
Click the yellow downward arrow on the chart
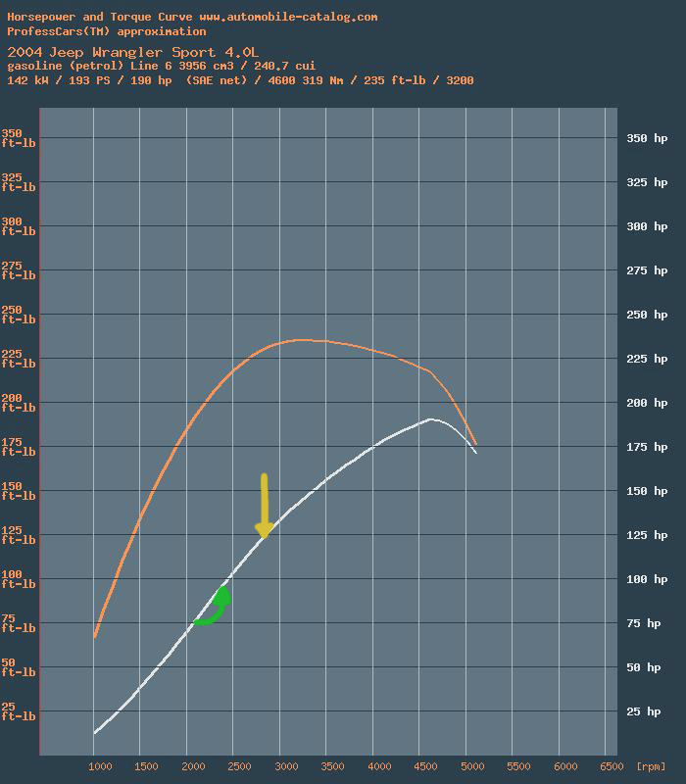tap(264, 507)
